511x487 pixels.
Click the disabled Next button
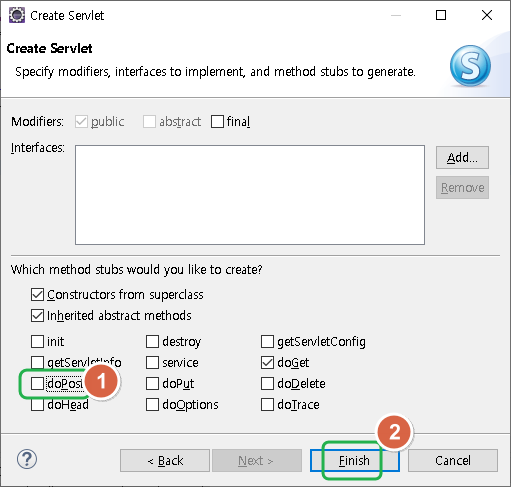coord(257,461)
